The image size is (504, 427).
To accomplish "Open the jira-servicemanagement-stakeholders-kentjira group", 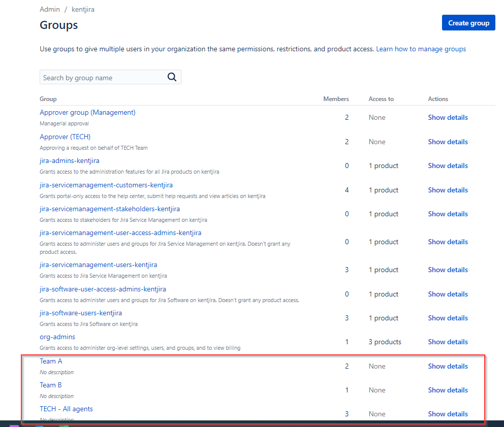I will [110, 208].
